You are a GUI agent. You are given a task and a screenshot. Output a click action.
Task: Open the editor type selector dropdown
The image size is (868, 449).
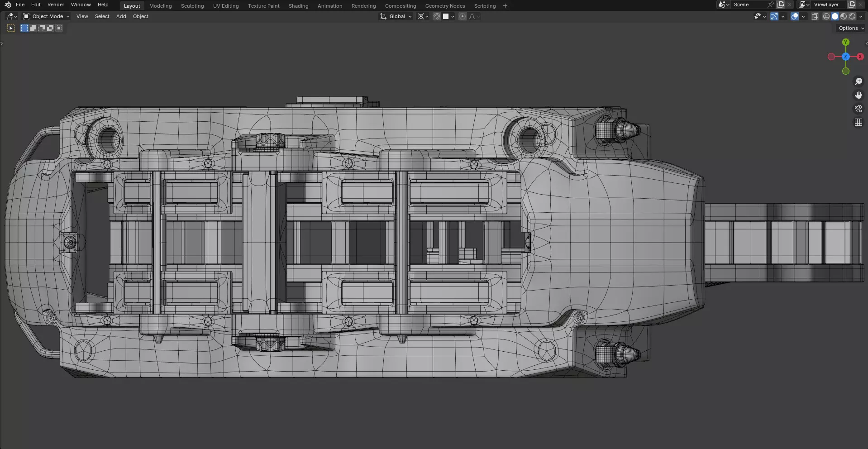click(x=12, y=16)
